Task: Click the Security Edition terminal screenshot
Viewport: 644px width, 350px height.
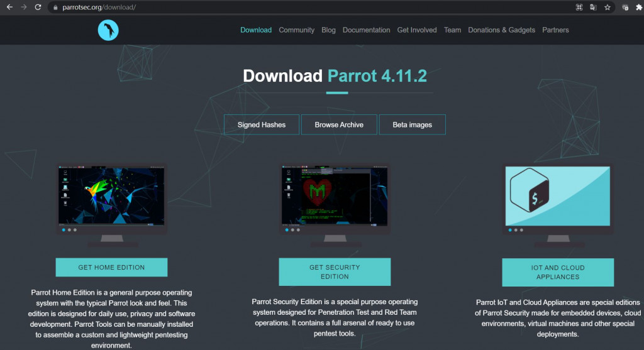Action: click(x=335, y=195)
